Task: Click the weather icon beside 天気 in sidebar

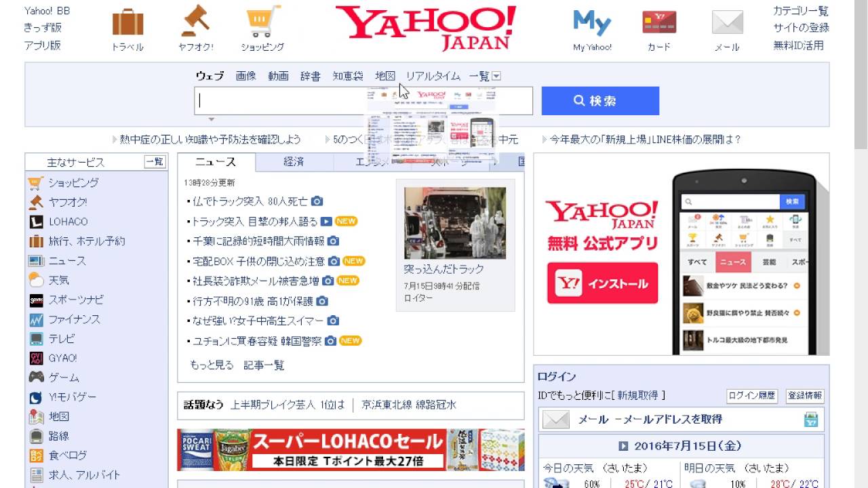Action: click(36, 280)
